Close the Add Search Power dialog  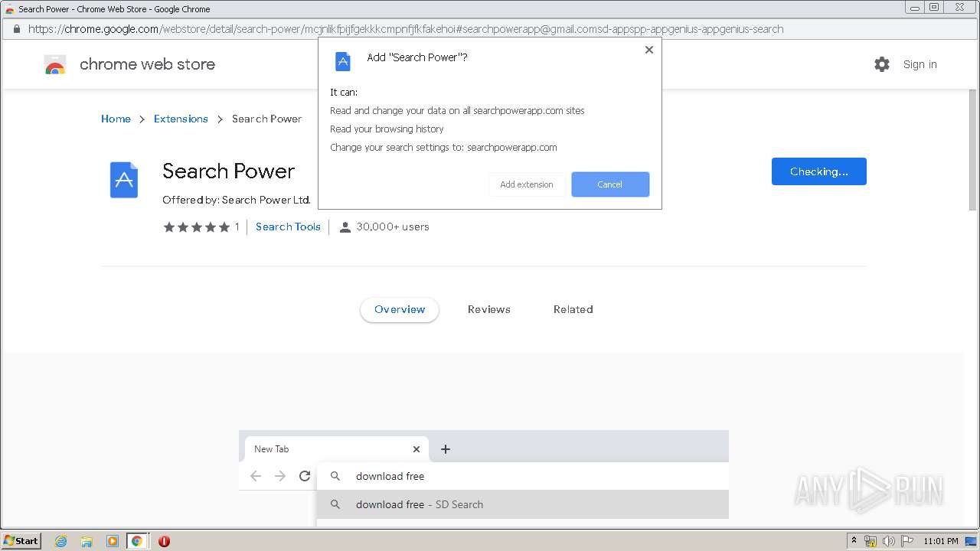point(649,50)
